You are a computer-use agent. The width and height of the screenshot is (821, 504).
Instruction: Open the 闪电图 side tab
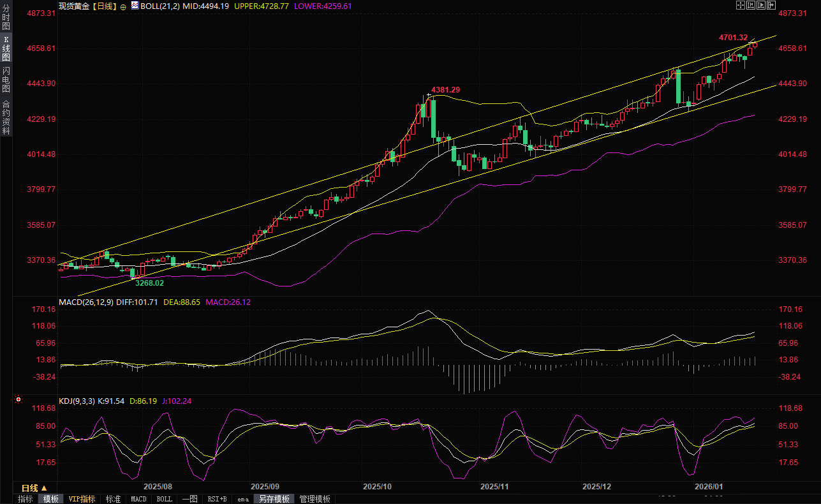[6, 79]
